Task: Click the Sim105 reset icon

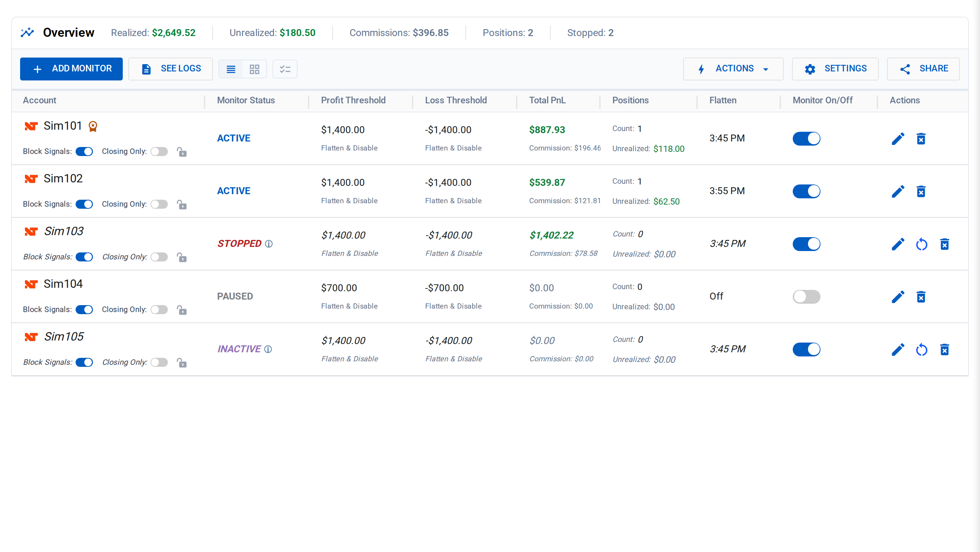Action: click(921, 350)
